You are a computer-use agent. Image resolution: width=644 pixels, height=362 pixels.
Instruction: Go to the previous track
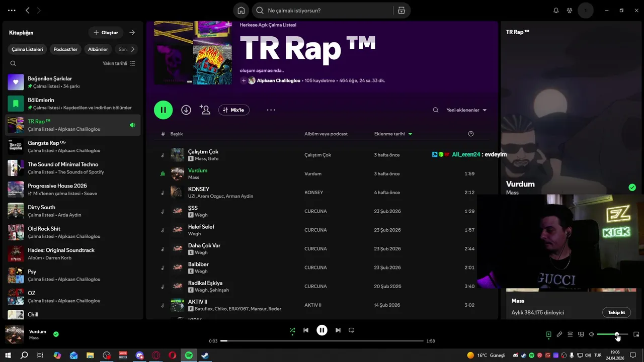click(306, 330)
